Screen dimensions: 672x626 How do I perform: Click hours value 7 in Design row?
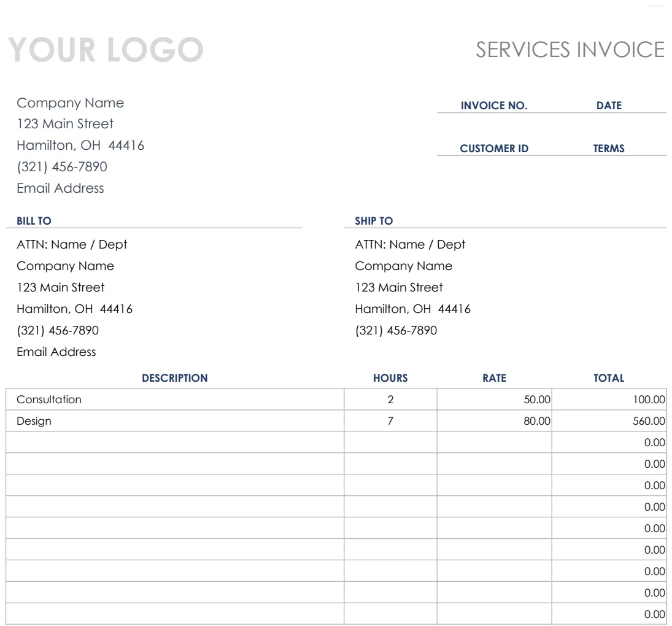(x=390, y=421)
